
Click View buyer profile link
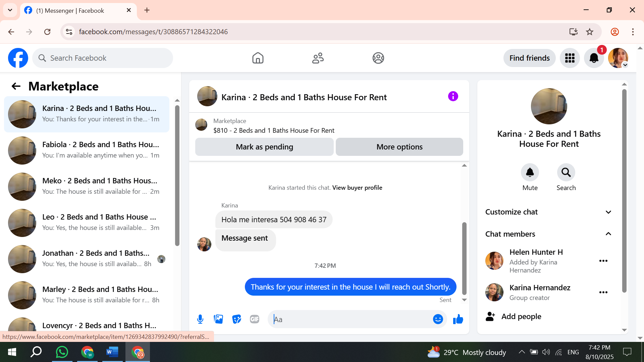(357, 188)
